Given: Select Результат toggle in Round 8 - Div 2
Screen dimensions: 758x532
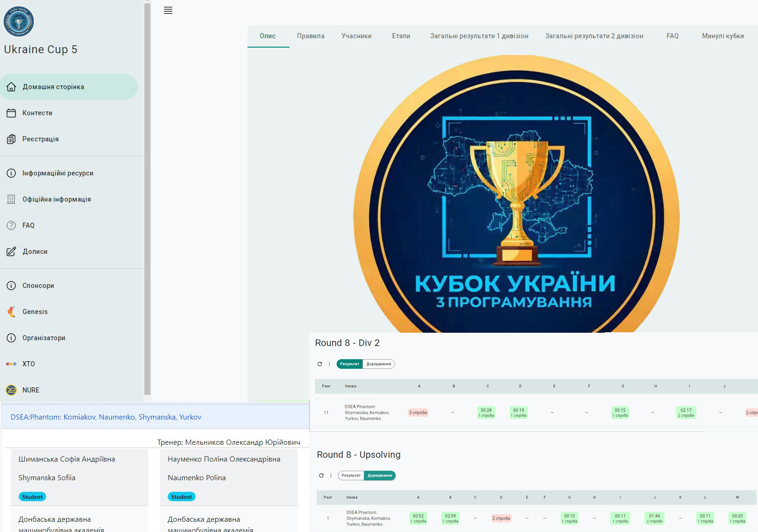Looking at the screenshot, I should pyautogui.click(x=350, y=364).
